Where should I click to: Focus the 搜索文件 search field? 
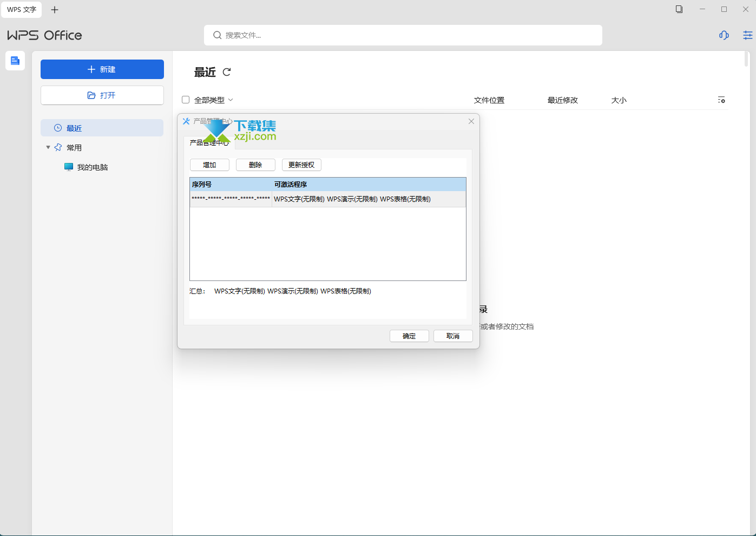pos(403,35)
